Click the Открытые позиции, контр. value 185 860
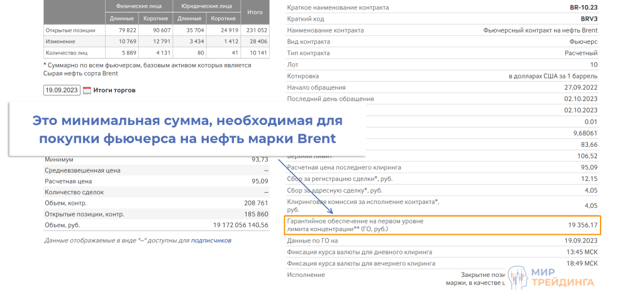The image size is (644, 297). coord(253,214)
